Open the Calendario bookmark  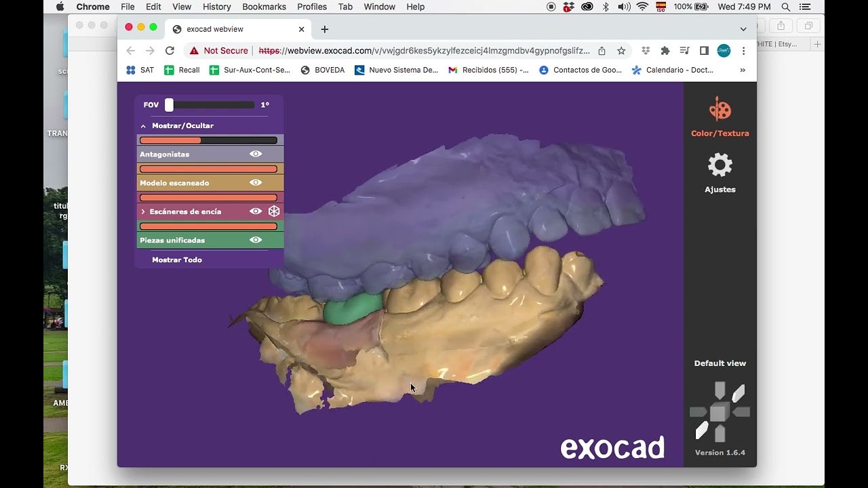[673, 70]
